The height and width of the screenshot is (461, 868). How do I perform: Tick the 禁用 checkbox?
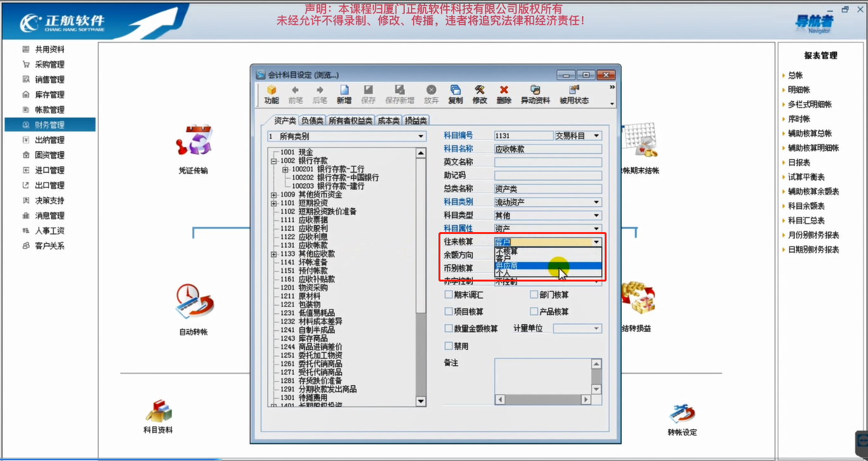point(449,346)
